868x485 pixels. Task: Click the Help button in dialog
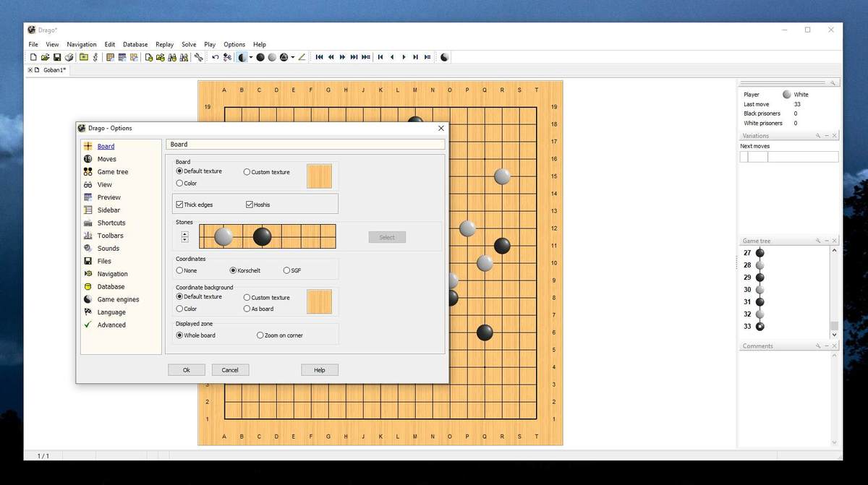click(x=319, y=369)
